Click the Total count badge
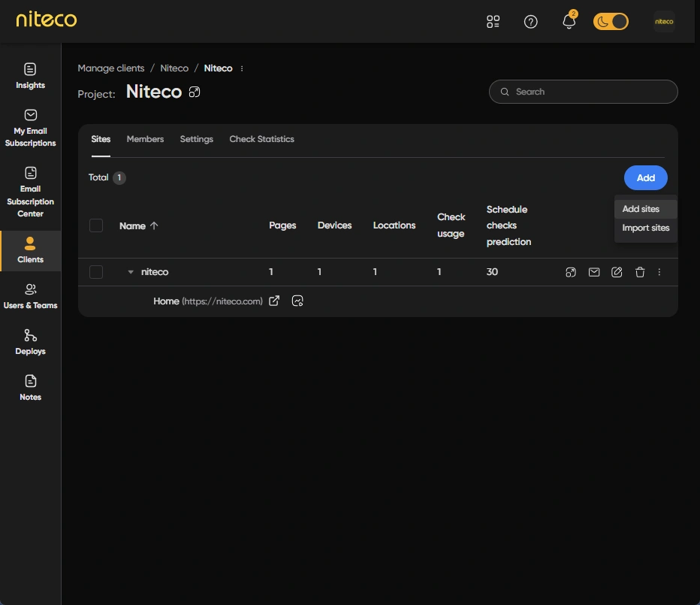 click(x=119, y=178)
